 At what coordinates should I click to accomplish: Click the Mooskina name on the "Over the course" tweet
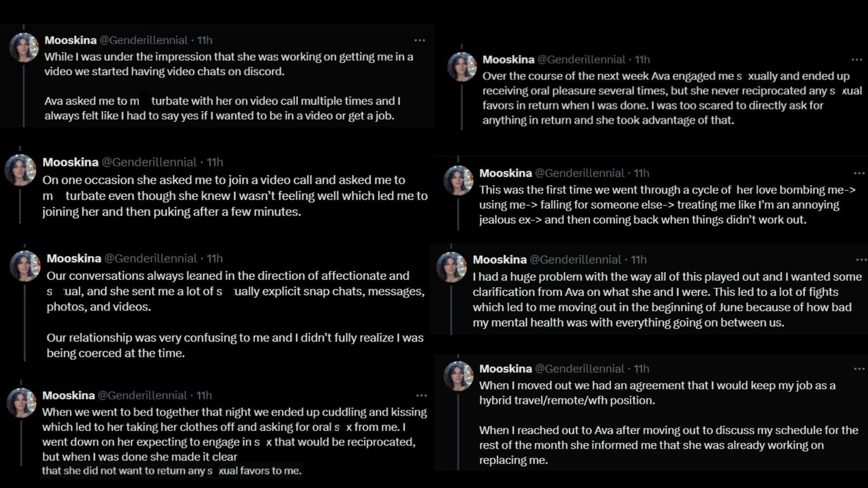[x=508, y=60]
